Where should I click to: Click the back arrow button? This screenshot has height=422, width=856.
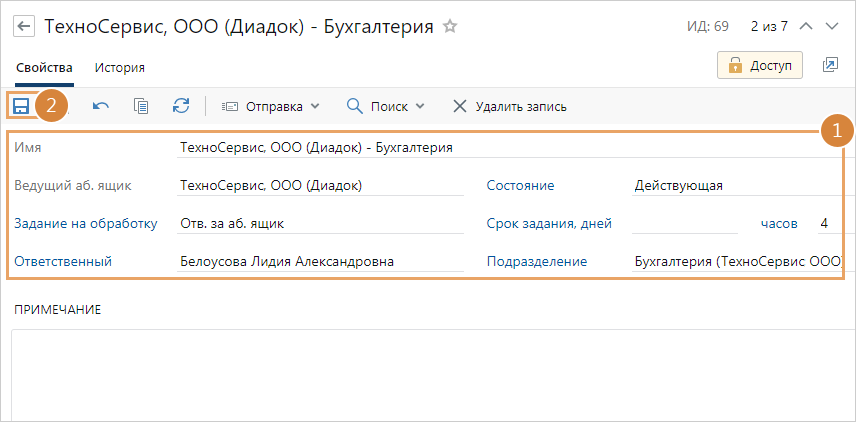(24, 27)
